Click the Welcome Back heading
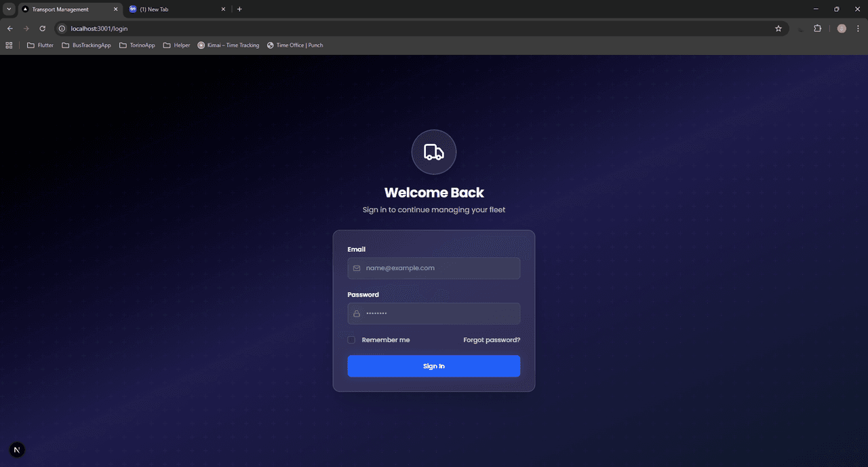868x467 pixels. [434, 193]
